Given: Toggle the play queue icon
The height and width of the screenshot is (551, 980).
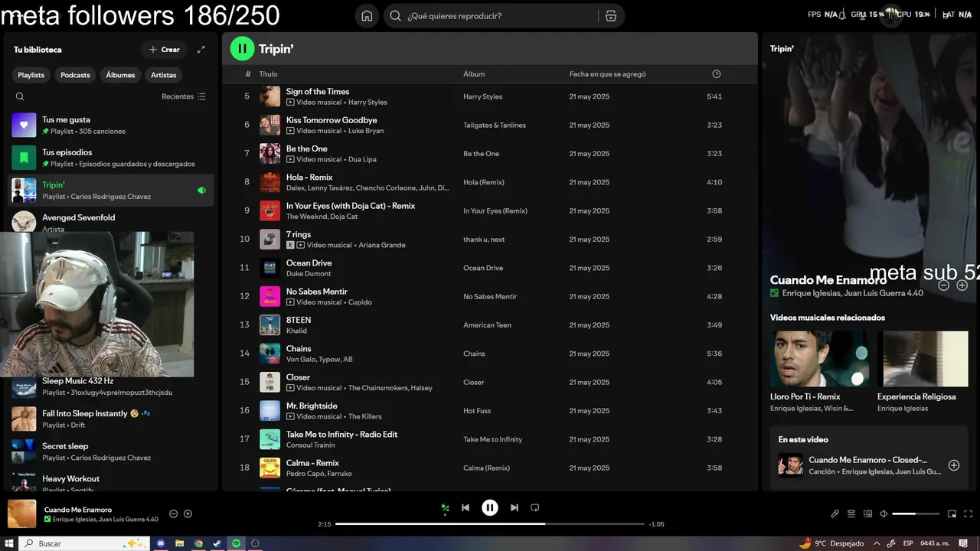Looking at the screenshot, I should [851, 514].
